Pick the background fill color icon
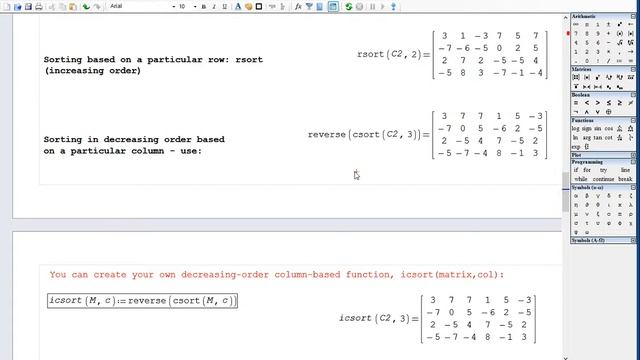 click(248, 7)
